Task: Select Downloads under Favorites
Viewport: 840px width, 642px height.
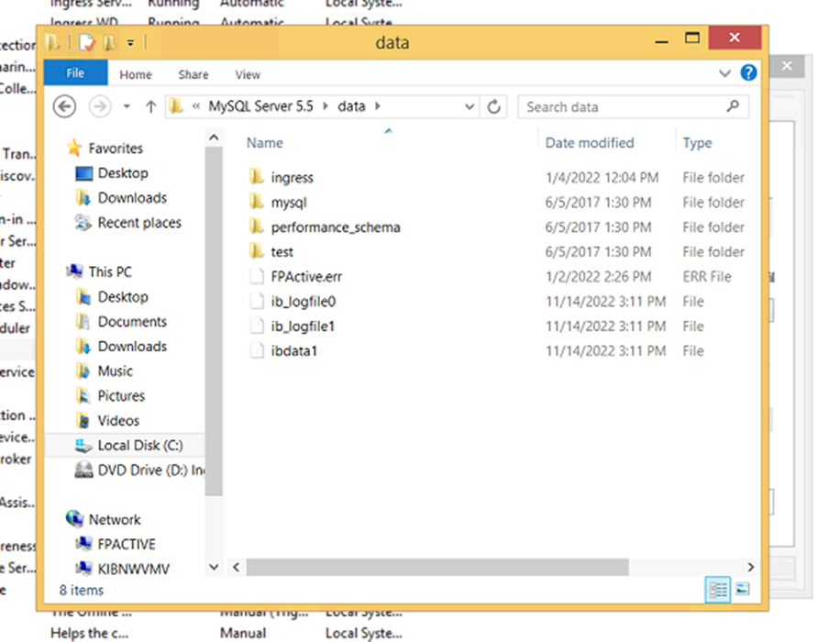Action: [x=132, y=197]
